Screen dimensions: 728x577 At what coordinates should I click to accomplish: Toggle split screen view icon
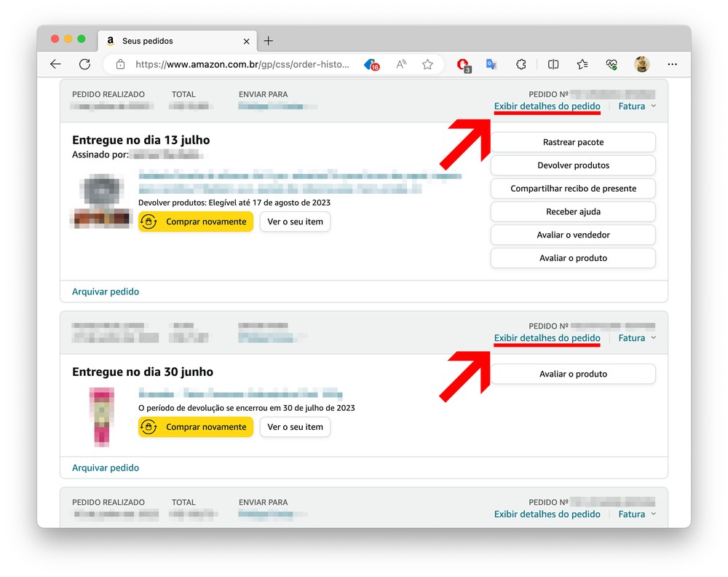(x=553, y=64)
